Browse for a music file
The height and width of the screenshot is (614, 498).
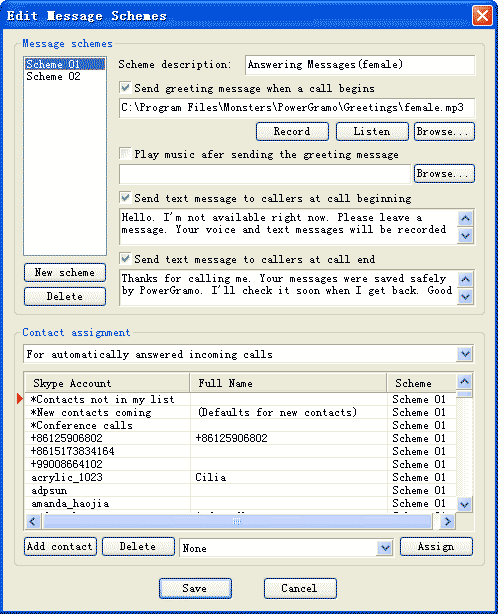click(444, 173)
